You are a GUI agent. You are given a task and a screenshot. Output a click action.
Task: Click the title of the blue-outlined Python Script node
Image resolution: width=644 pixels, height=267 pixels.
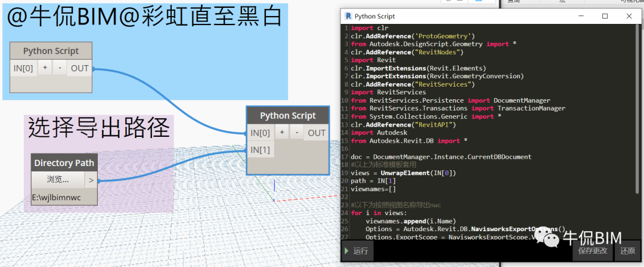(288, 116)
